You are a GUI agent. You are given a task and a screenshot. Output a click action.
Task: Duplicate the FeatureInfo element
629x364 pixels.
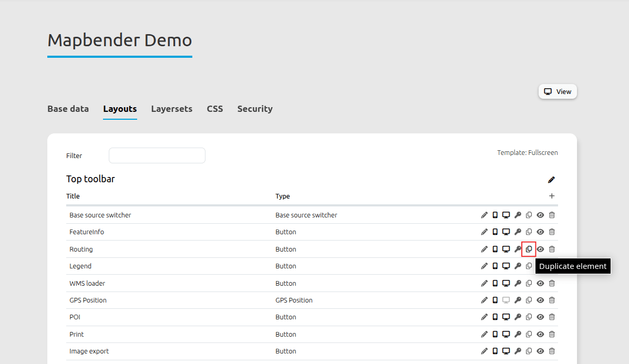tap(529, 232)
